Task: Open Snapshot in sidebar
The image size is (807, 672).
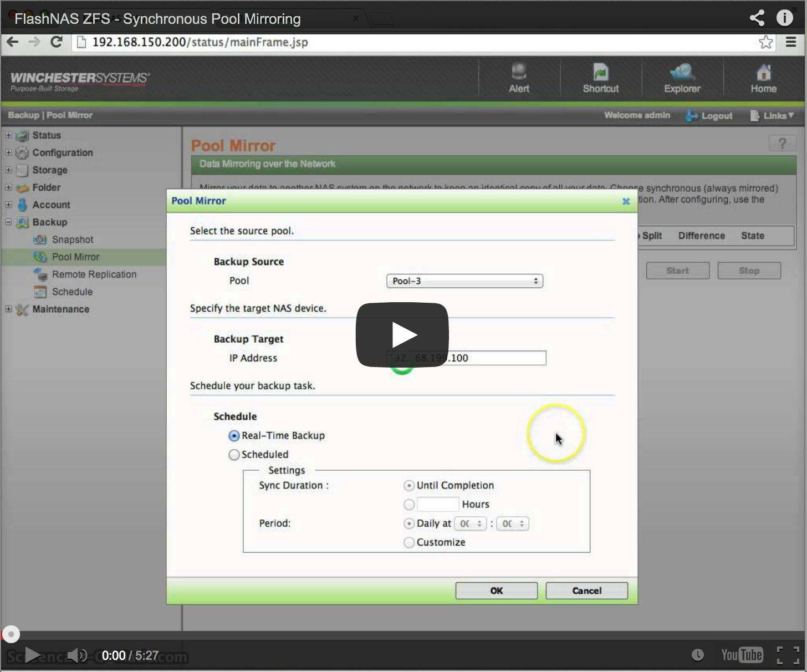Action: click(x=73, y=240)
